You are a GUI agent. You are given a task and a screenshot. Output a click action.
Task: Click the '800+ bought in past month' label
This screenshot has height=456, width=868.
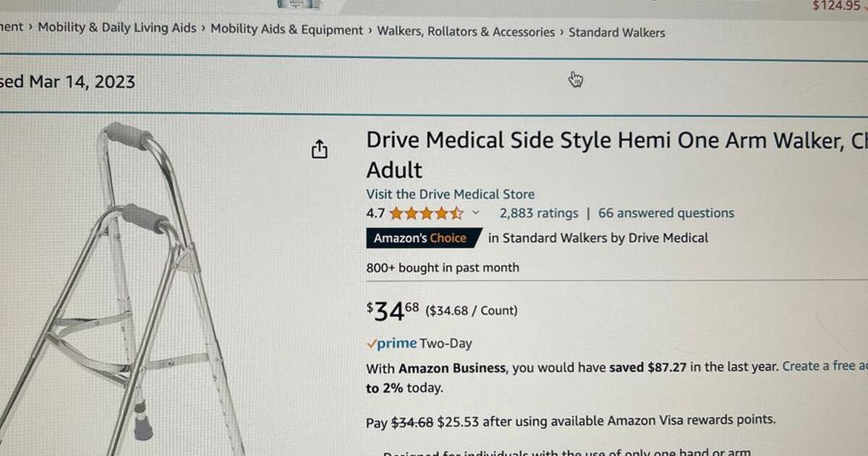[442, 267]
